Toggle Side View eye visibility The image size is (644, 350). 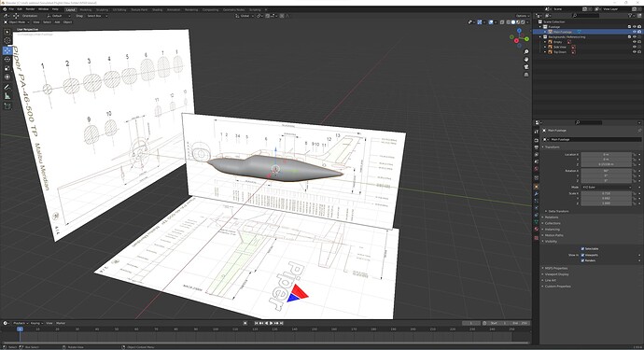point(634,47)
